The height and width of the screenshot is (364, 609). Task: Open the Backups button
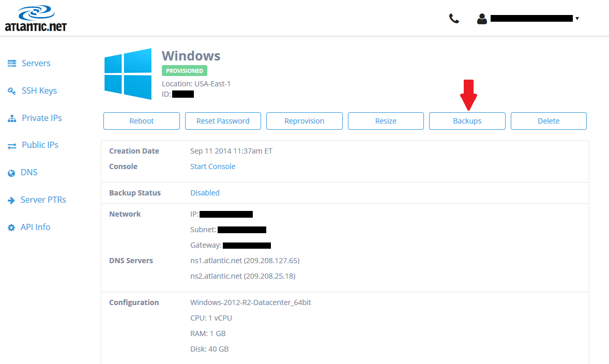(467, 121)
